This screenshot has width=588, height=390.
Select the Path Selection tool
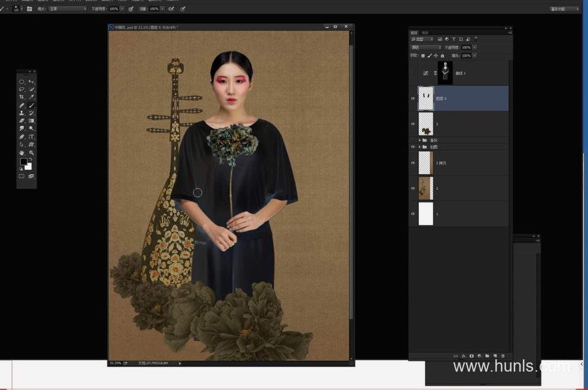click(22, 145)
